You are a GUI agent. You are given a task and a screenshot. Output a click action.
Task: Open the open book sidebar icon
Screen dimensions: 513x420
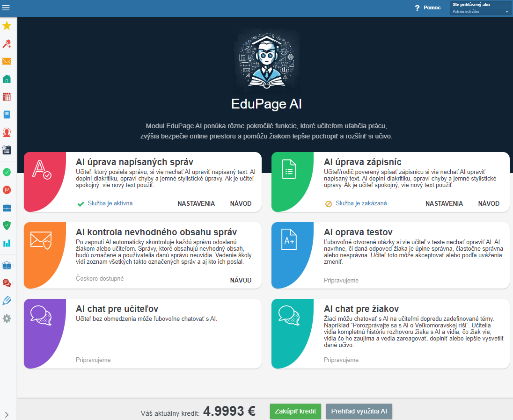pyautogui.click(x=7, y=265)
